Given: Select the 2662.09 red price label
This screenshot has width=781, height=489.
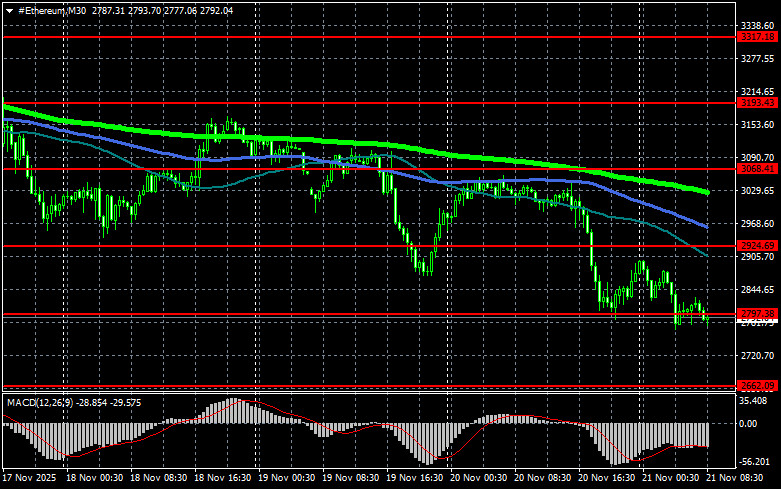Looking at the screenshot, I should click(757, 386).
